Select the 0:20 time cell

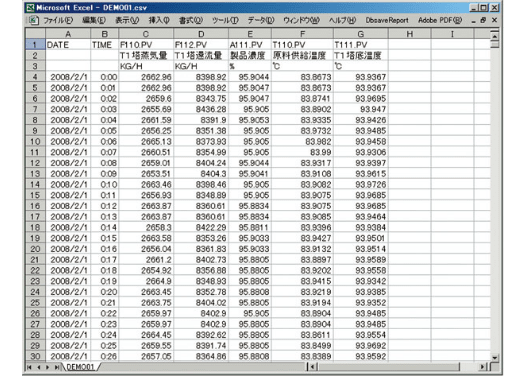[x=104, y=292]
